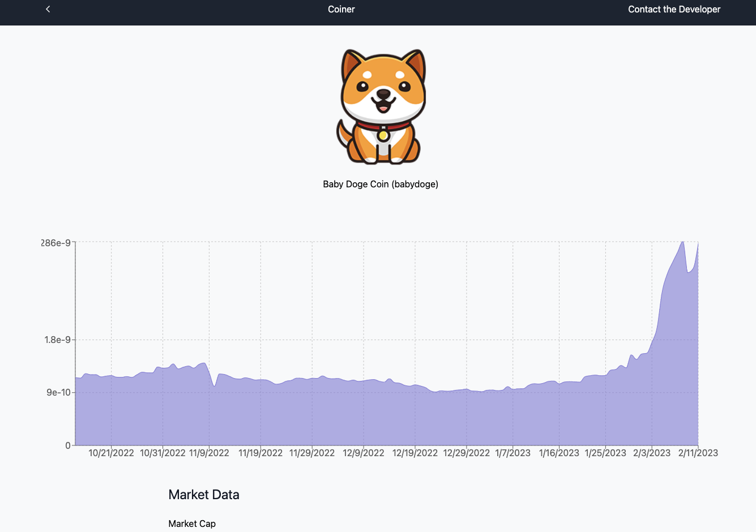
Task: Click the 12/9/2022 x-axis date label
Action: (364, 453)
